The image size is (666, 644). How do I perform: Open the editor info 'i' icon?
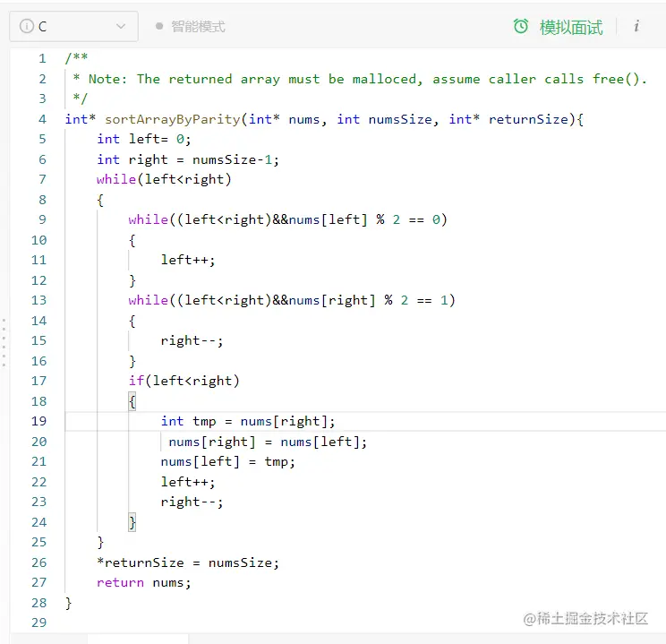(x=636, y=26)
